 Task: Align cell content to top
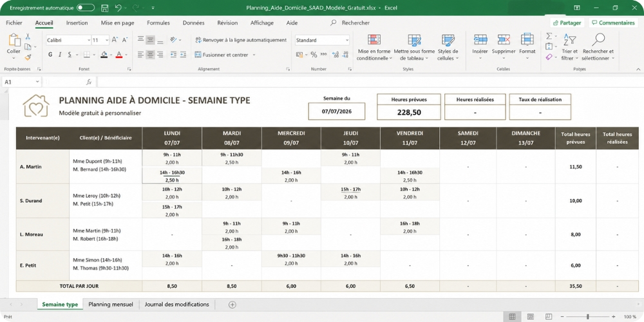coord(141,39)
